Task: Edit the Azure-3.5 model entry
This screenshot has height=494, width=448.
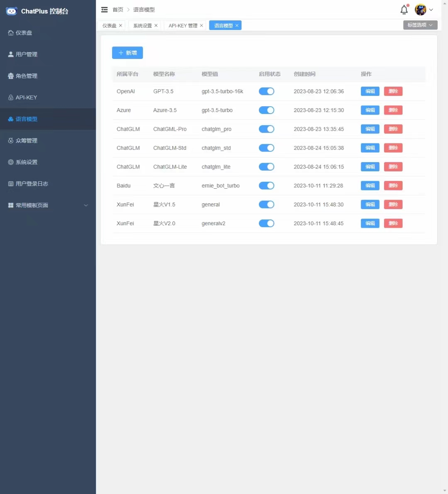Action: (x=370, y=110)
